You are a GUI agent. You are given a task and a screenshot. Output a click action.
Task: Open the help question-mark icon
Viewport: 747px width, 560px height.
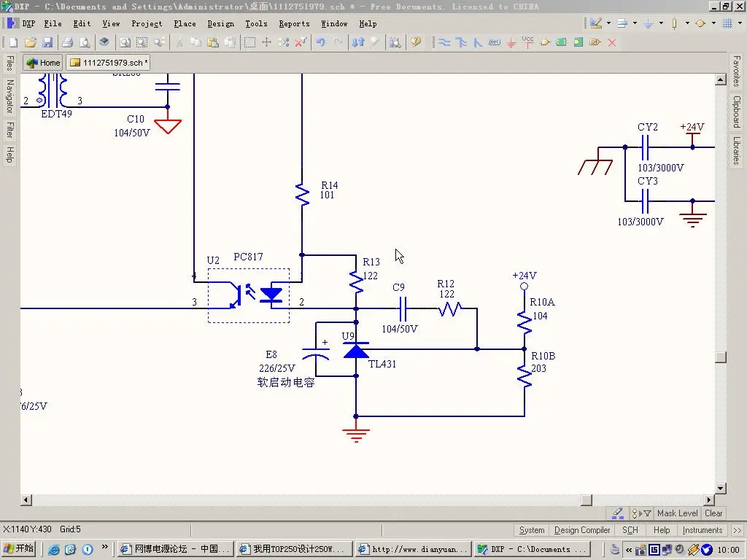click(416, 42)
